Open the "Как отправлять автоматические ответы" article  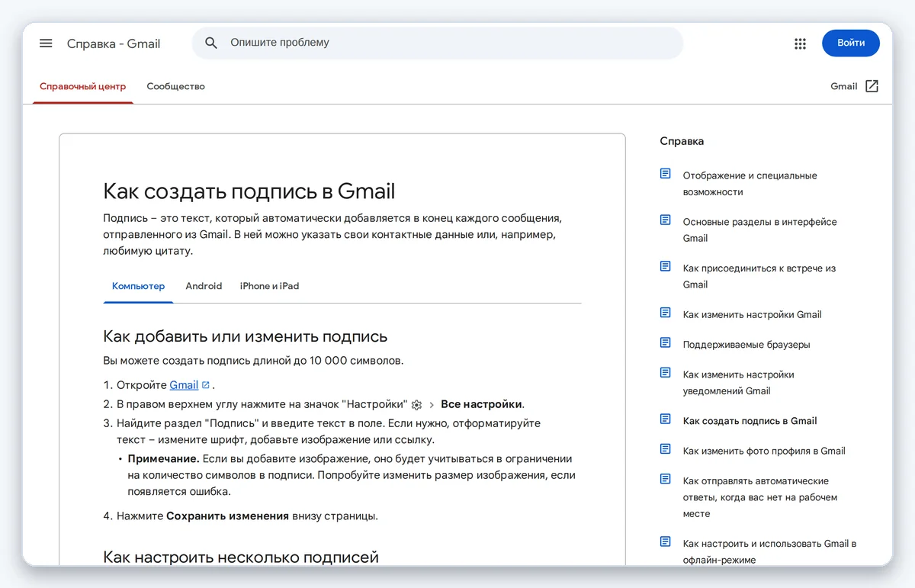[x=760, y=497]
